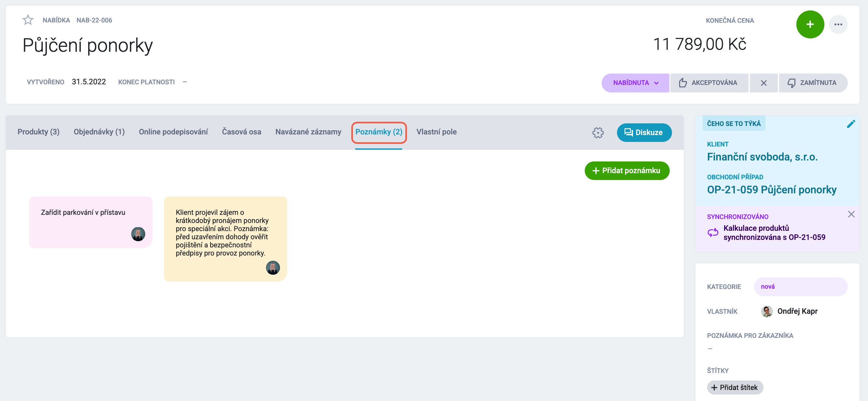Image resolution: width=868 pixels, height=401 pixels.
Task: Click Ondřej Kapr's avatar photo
Action: [767, 311]
